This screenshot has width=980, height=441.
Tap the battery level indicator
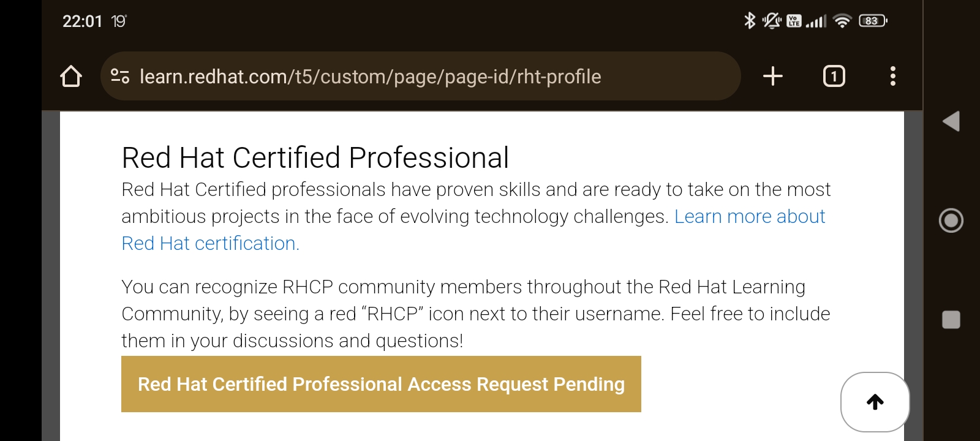click(x=873, y=21)
